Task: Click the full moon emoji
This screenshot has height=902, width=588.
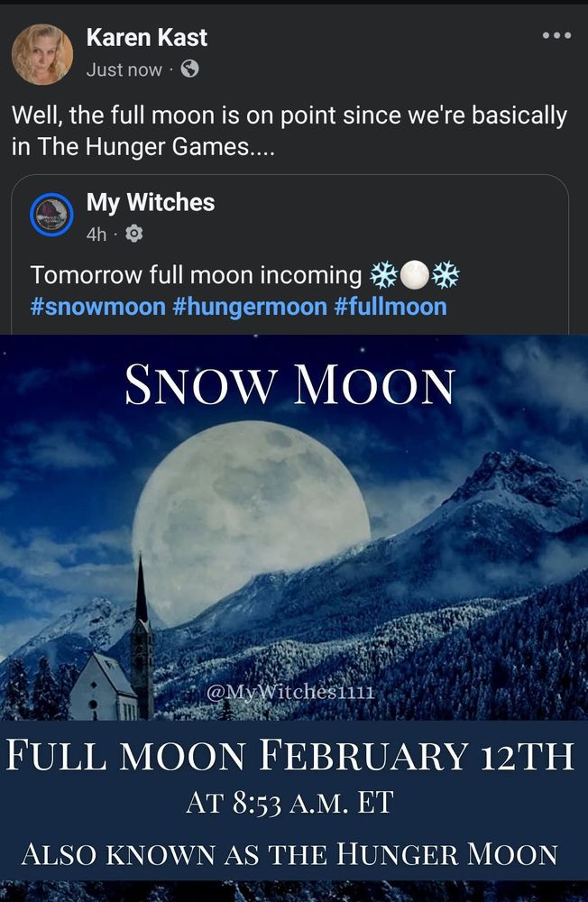Action: click(x=414, y=275)
